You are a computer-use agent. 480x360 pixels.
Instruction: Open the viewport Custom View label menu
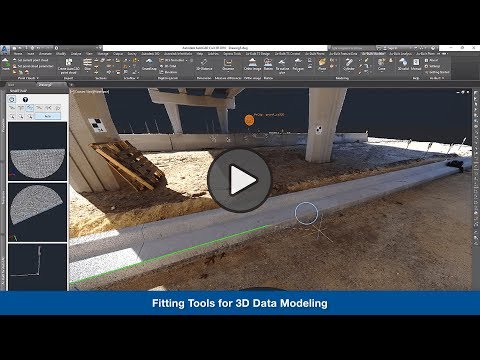click(x=89, y=91)
